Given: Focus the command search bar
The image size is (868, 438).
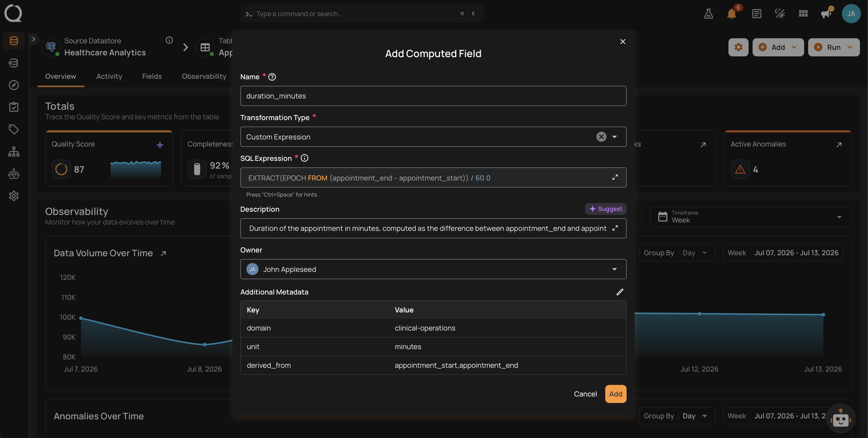Looking at the screenshot, I should click(x=362, y=14).
